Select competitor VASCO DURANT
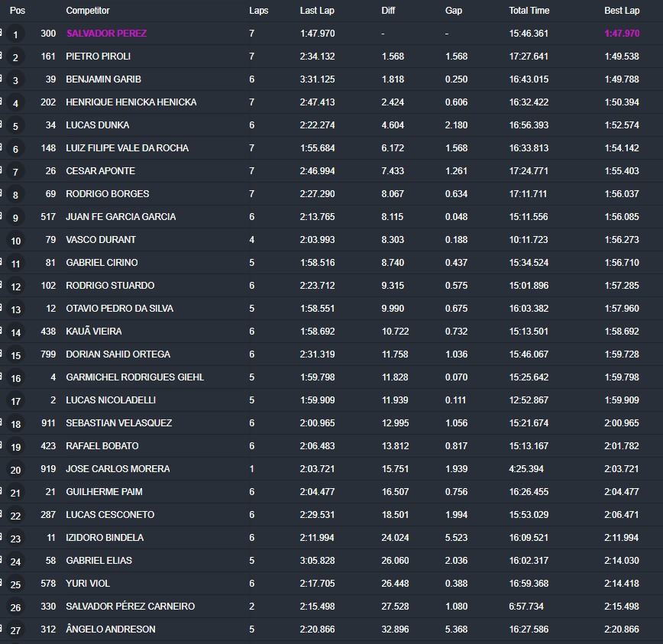This screenshot has width=663, height=644. 101,240
